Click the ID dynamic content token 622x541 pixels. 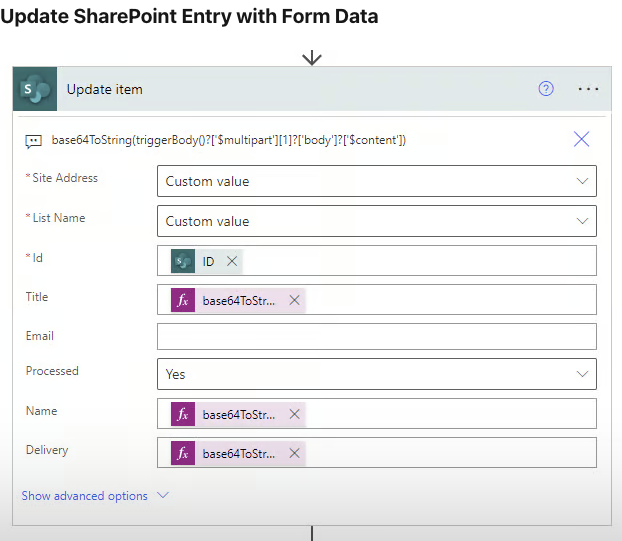[208, 261]
